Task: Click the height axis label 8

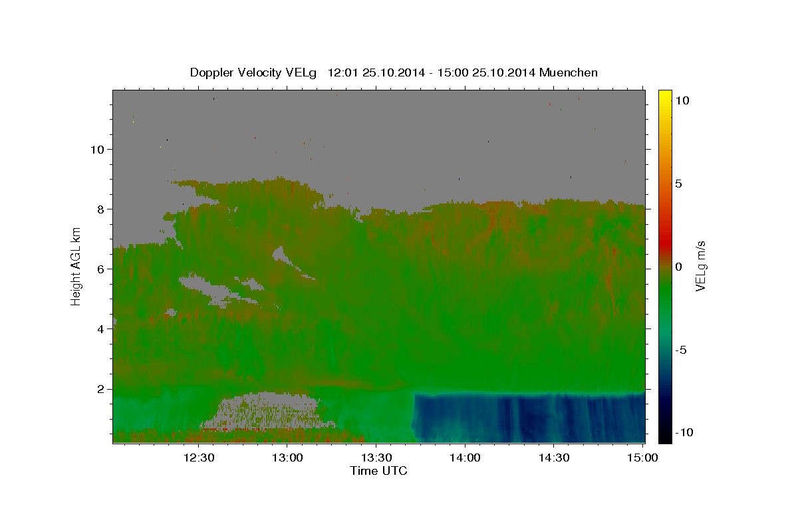Action: click(x=101, y=209)
